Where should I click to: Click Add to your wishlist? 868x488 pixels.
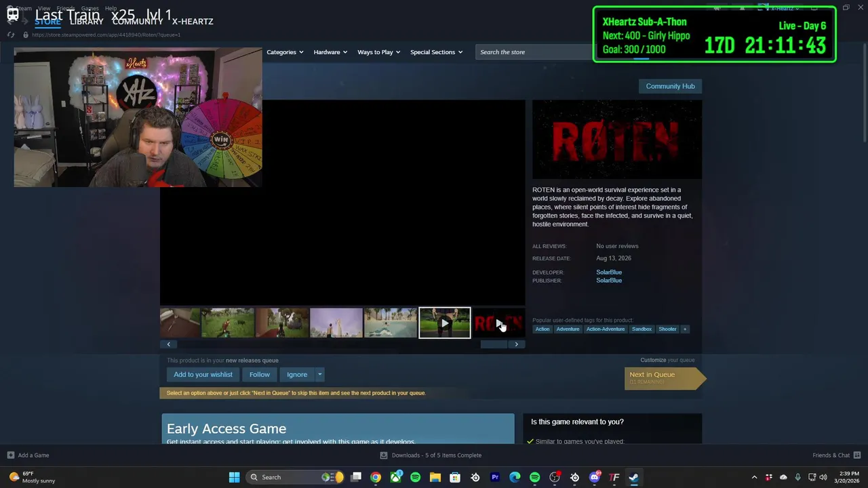click(203, 374)
